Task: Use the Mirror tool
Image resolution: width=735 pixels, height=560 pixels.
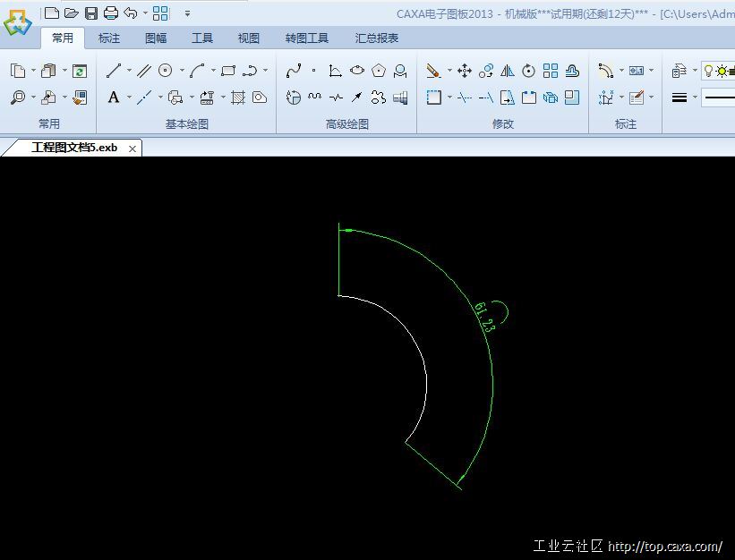Action: coord(508,71)
